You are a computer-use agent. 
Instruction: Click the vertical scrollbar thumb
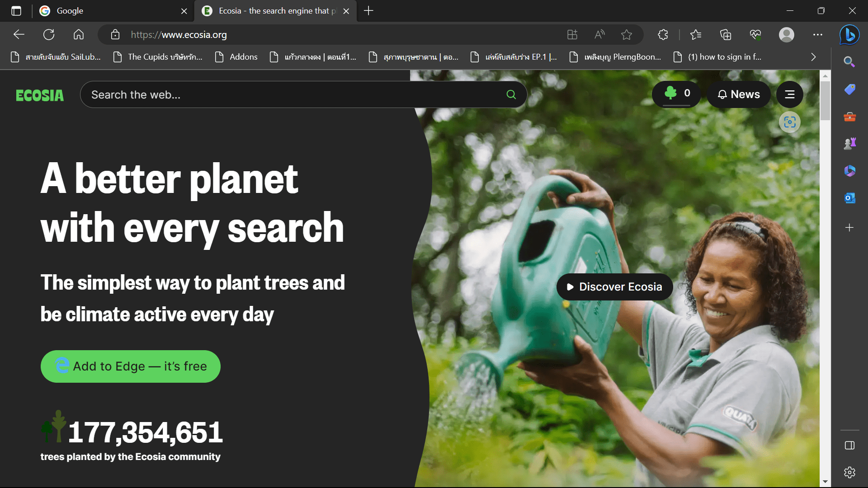coord(826,101)
